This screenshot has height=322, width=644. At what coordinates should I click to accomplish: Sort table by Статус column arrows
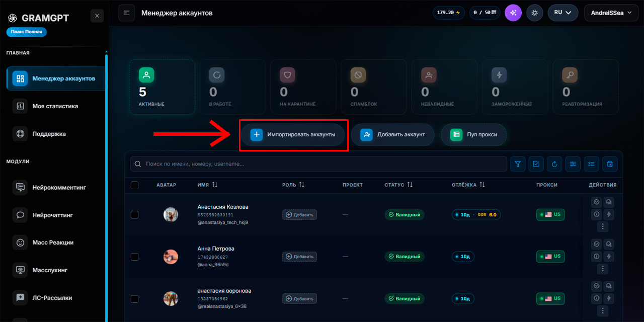click(410, 185)
